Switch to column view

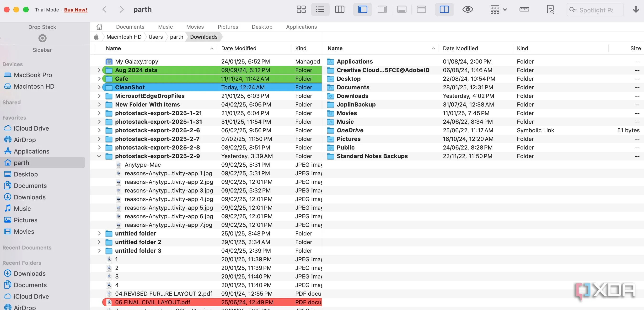click(339, 10)
